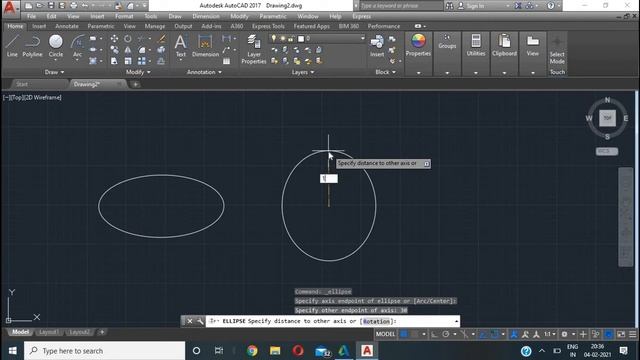Screen dimensions: 640x360
Task: Click the keyword search field
Action: coord(400,6)
